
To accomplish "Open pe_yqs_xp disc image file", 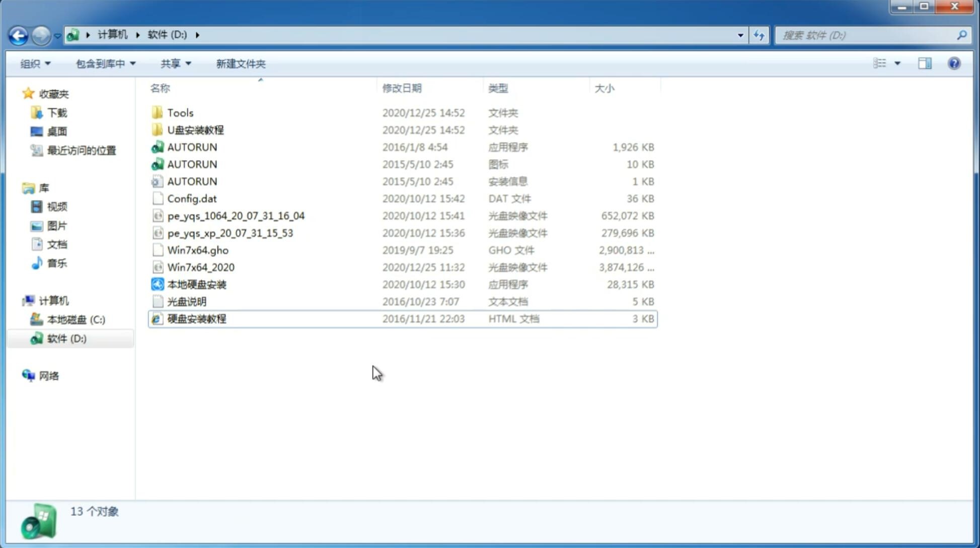I will click(230, 233).
